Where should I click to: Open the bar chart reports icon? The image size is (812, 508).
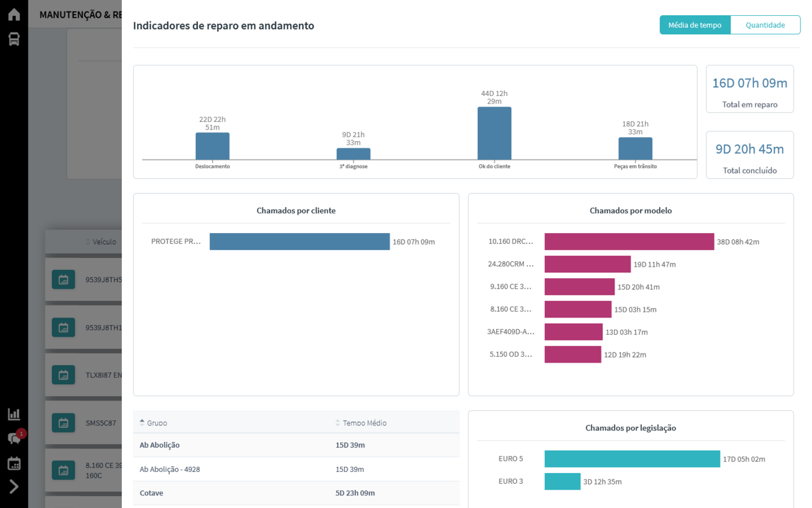tap(14, 414)
